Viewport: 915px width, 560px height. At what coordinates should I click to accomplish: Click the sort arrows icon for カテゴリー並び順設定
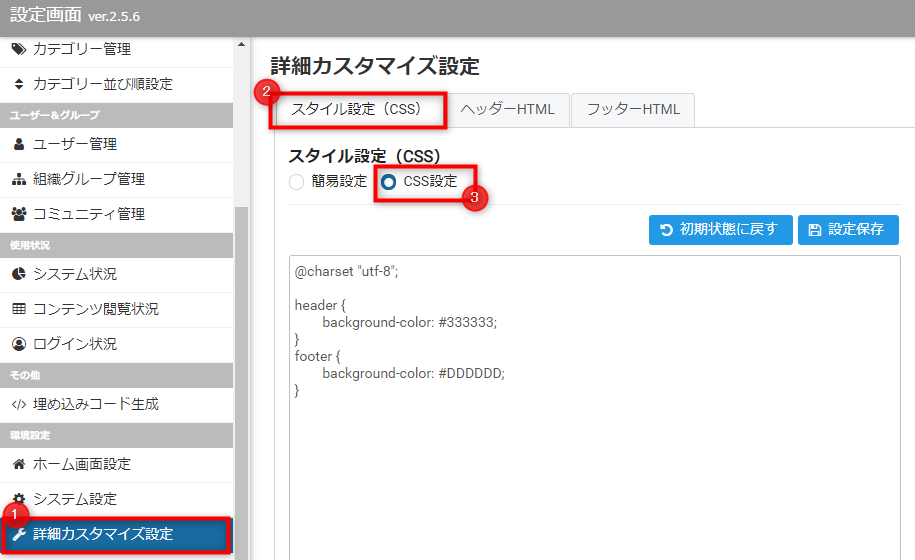point(19,84)
